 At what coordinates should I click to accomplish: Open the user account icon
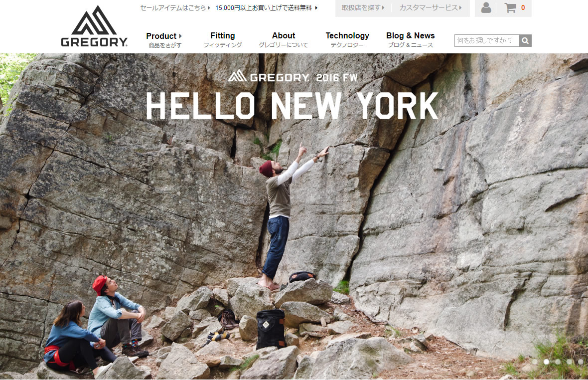click(486, 8)
